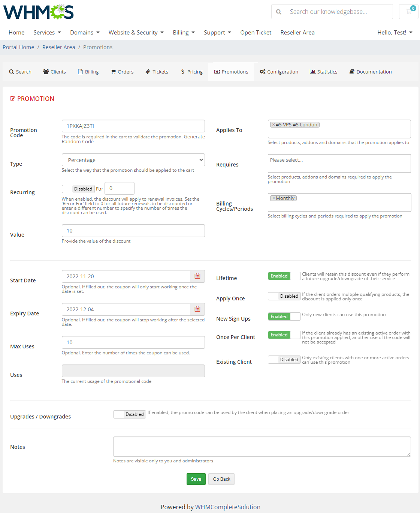This screenshot has height=513, width=420.
Task: Toggle the Lifetime switch
Action: [x=284, y=276]
